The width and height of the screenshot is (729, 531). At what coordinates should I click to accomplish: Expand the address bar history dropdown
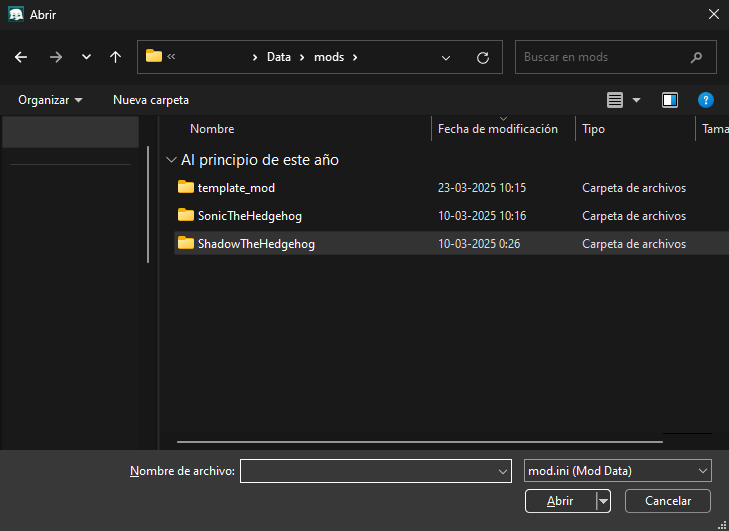pos(446,57)
